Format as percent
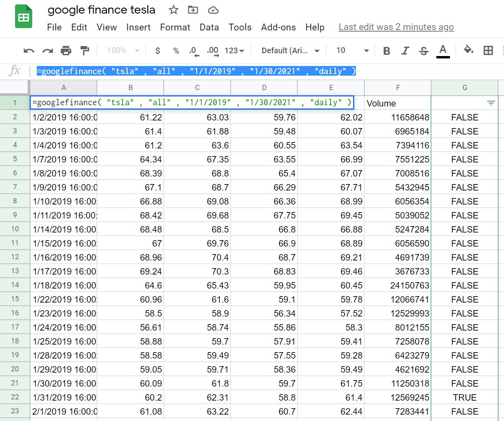Screen dimensions: 504x421 tap(176, 51)
